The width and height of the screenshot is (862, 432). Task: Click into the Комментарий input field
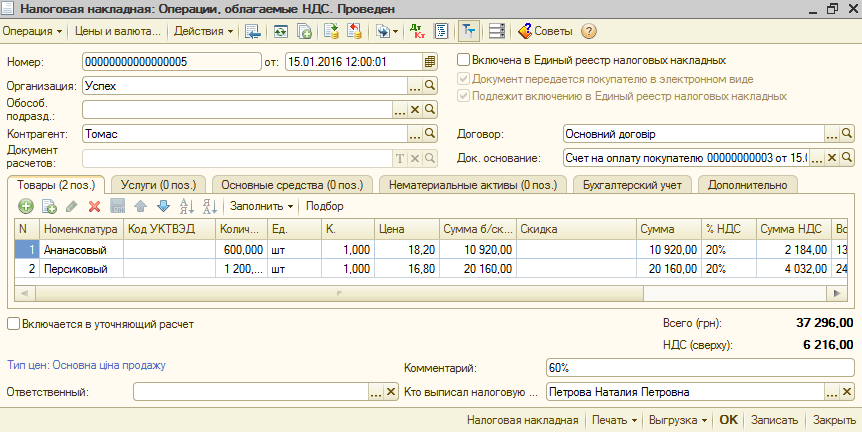click(700, 368)
